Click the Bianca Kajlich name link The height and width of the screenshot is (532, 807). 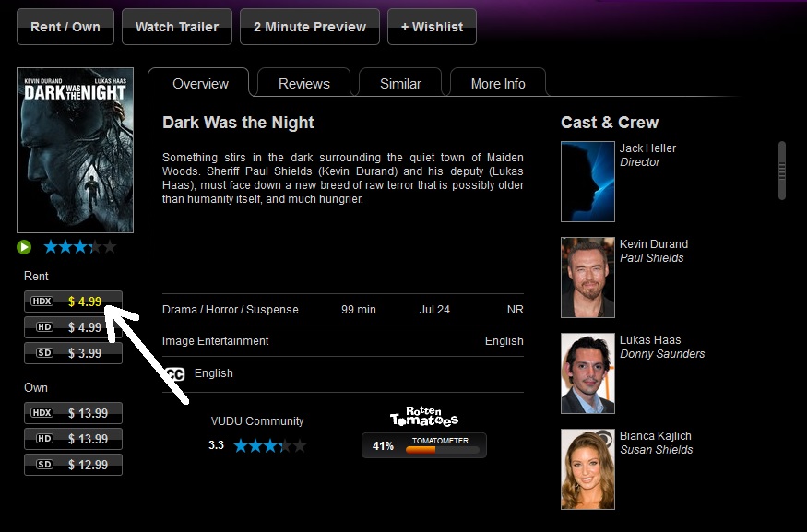(x=655, y=436)
